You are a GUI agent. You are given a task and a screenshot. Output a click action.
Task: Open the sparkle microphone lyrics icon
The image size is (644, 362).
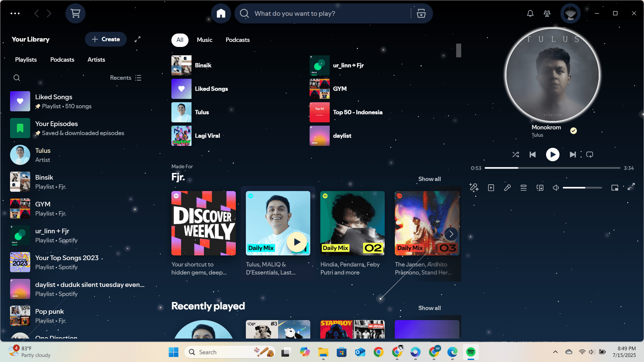474,188
